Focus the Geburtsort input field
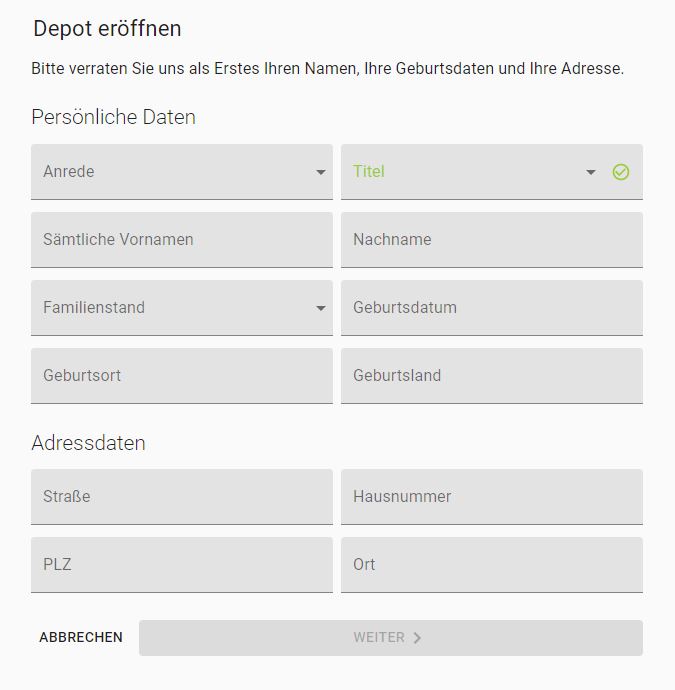 click(x=182, y=376)
